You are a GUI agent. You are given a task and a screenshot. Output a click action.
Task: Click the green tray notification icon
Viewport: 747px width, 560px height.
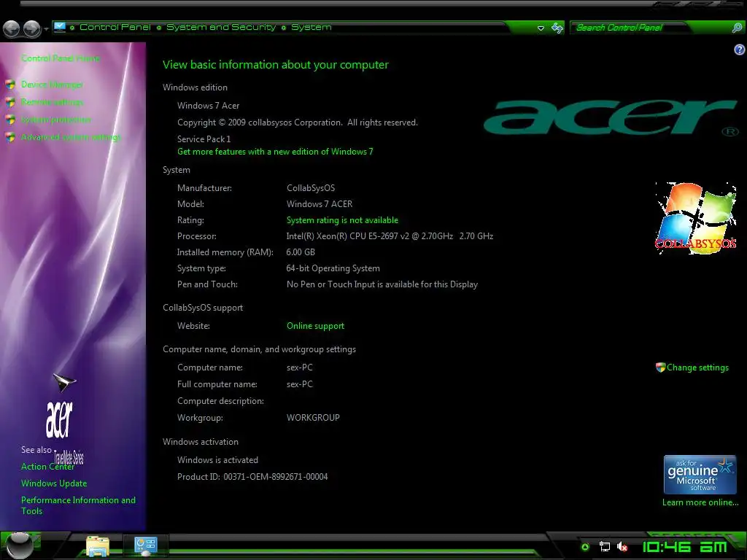(x=585, y=547)
